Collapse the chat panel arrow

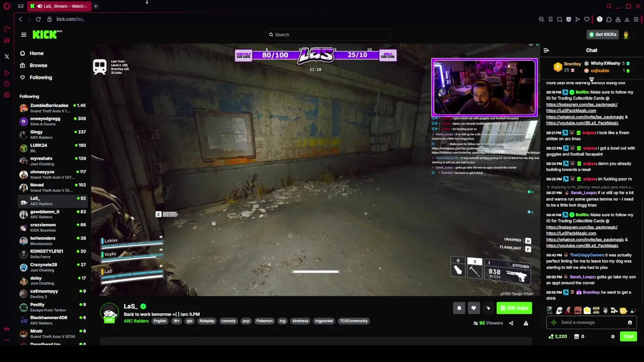pyautogui.click(x=546, y=50)
